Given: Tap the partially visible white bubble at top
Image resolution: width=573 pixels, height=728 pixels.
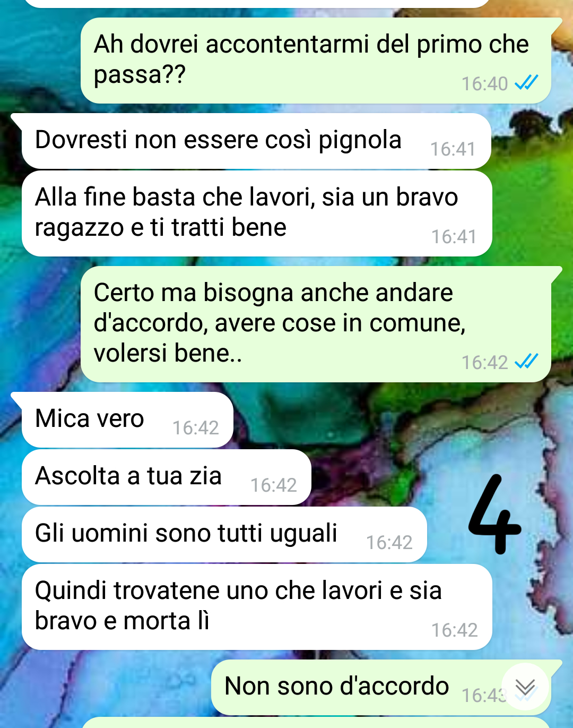Looking at the screenshot, I should pos(256,3).
